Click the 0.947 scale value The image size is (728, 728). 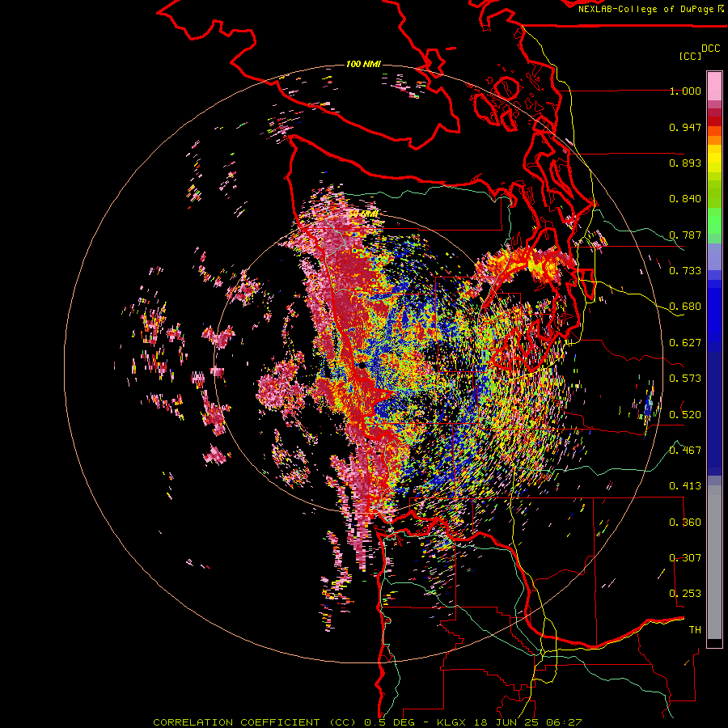[685, 127]
